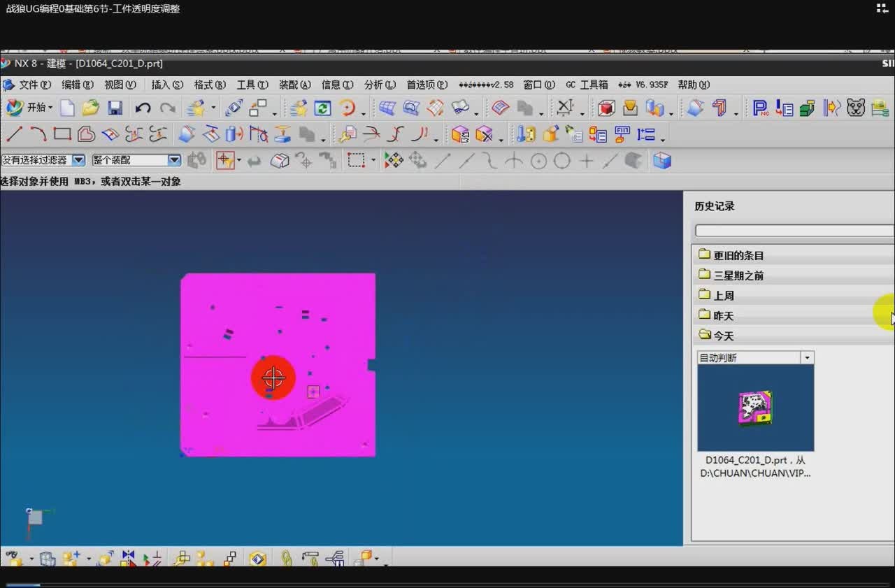The width and height of the screenshot is (895, 588).
Task: Click the dropdown arrow beside selection rectangle icon
Action: point(373,161)
